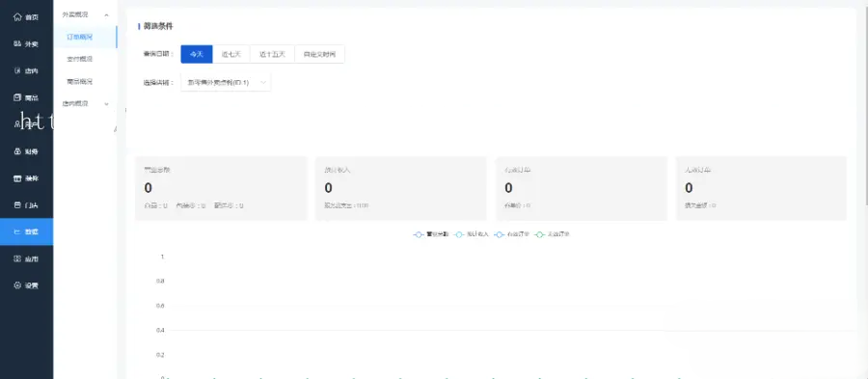Toggle the 预计收入 chart legend series

[x=471, y=234]
